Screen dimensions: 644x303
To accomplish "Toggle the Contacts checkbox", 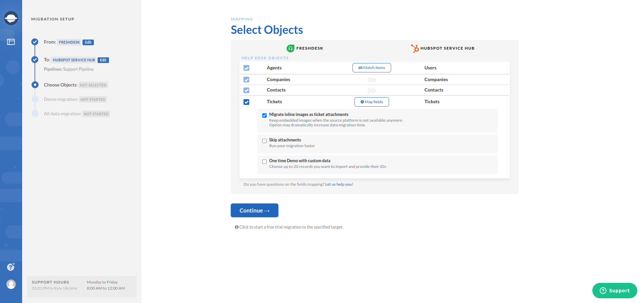I will (x=246, y=90).
